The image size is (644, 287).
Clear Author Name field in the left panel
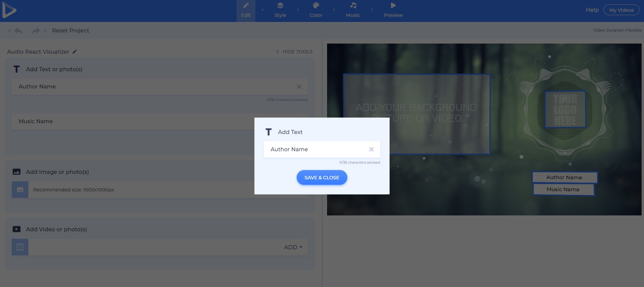click(299, 87)
